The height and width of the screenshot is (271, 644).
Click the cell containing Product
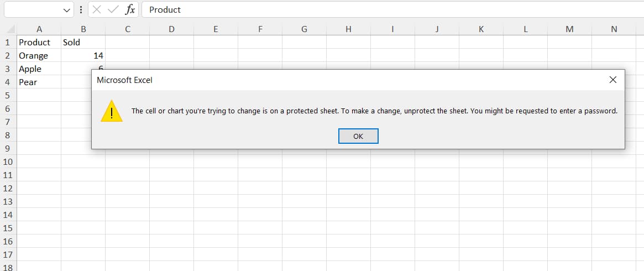point(39,42)
